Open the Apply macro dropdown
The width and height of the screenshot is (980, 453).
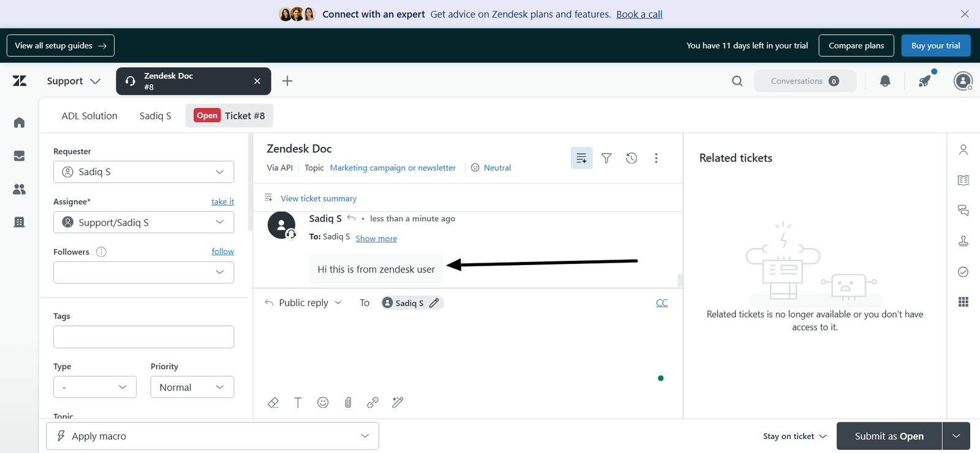point(213,436)
